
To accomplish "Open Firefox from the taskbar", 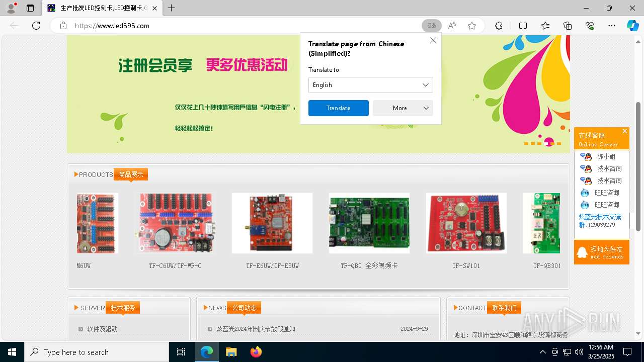I will (x=256, y=352).
